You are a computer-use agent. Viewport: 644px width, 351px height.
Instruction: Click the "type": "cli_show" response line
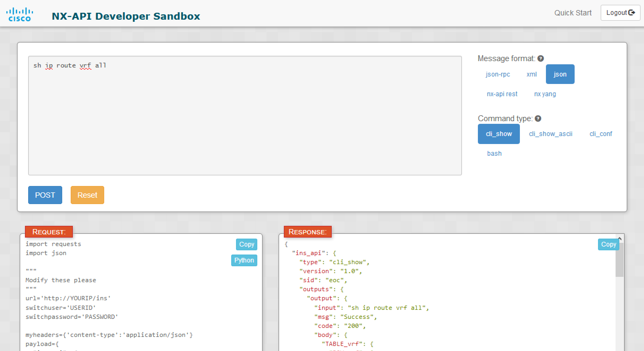(334, 262)
